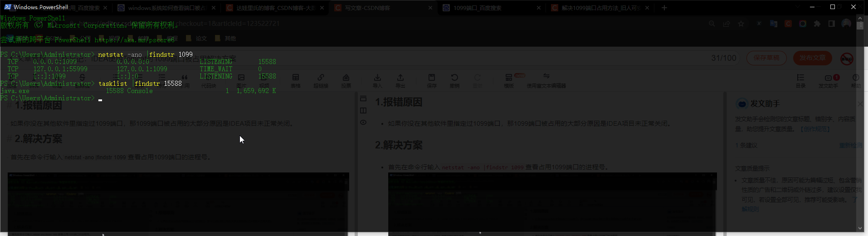Screen dimensions: 868x236
Task: Click '1,659,692 K' memory value
Action: click(256, 91)
